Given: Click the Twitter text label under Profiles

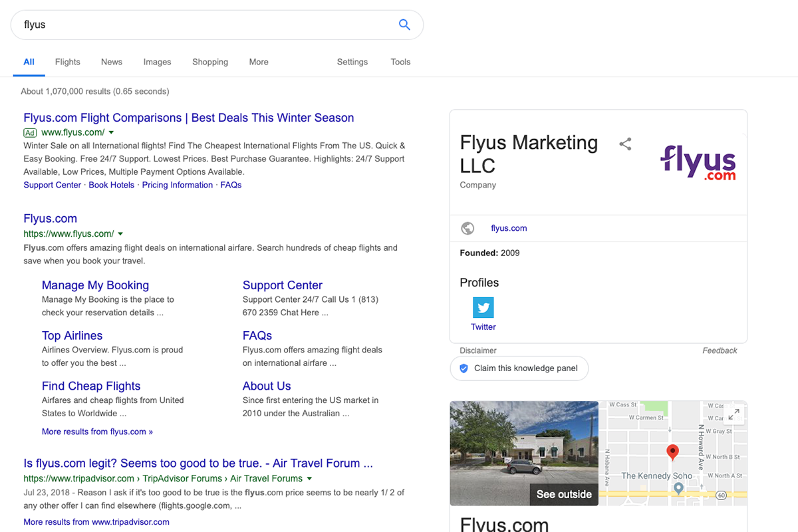Looking at the screenshot, I should 483,327.
